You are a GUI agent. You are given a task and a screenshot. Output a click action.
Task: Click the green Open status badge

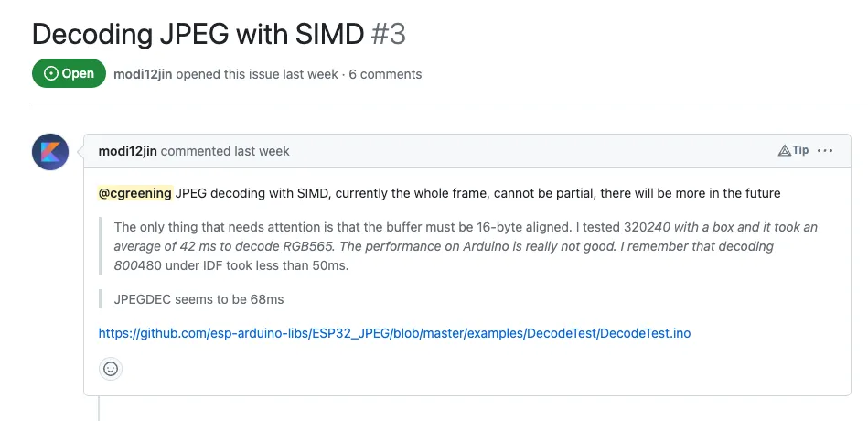(69, 74)
